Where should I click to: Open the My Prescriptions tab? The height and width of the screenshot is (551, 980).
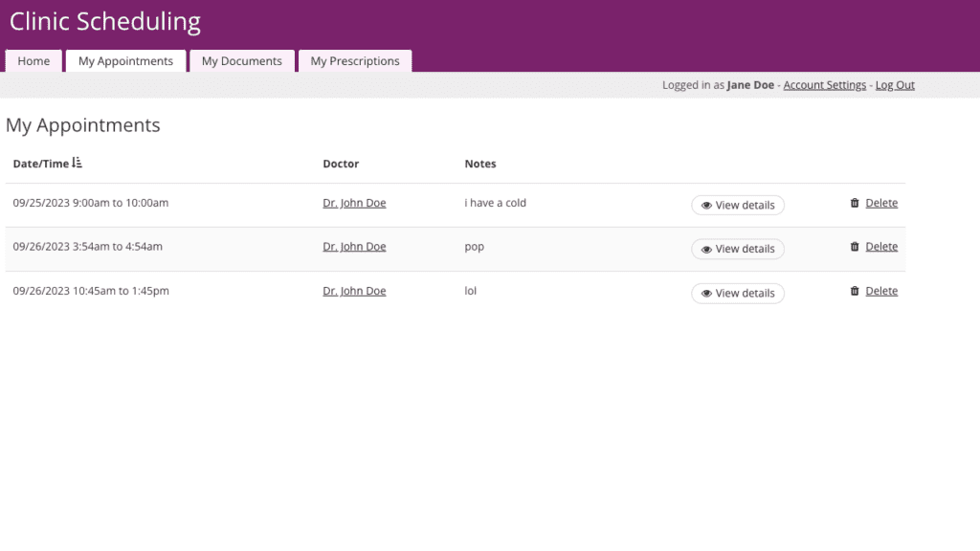(x=355, y=61)
